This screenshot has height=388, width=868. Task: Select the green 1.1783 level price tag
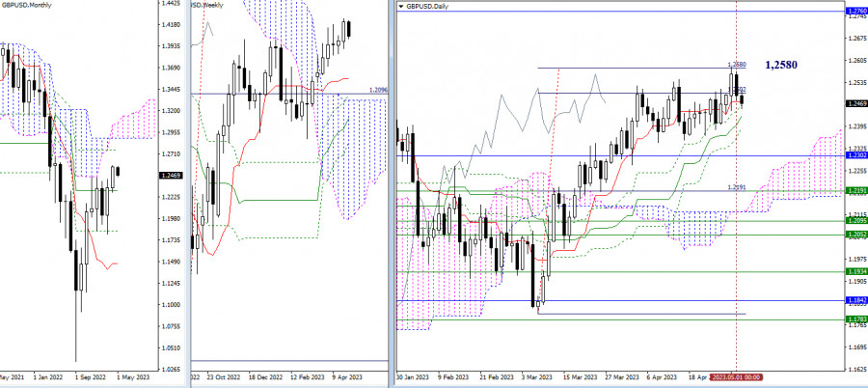855,319
